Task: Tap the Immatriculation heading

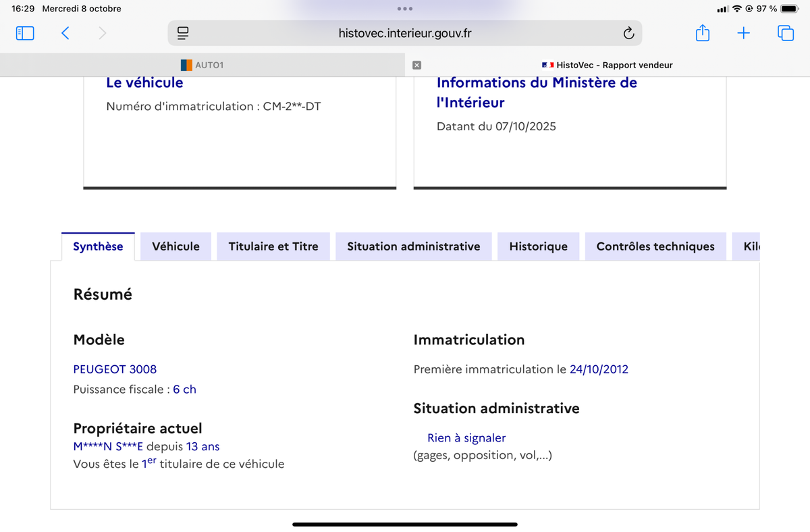Action: click(x=468, y=340)
